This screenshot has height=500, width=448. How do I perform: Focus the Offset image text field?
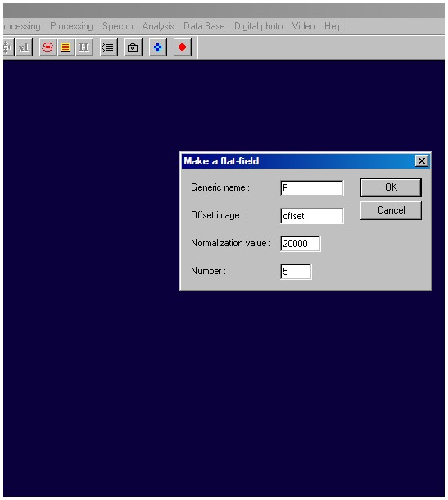click(312, 216)
